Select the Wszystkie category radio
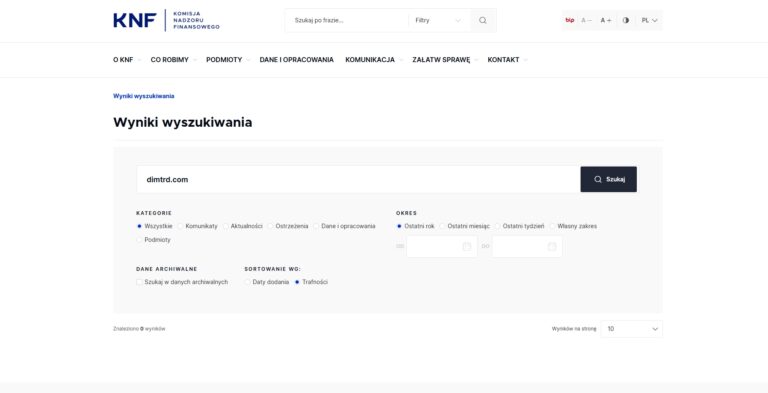 [x=139, y=226]
